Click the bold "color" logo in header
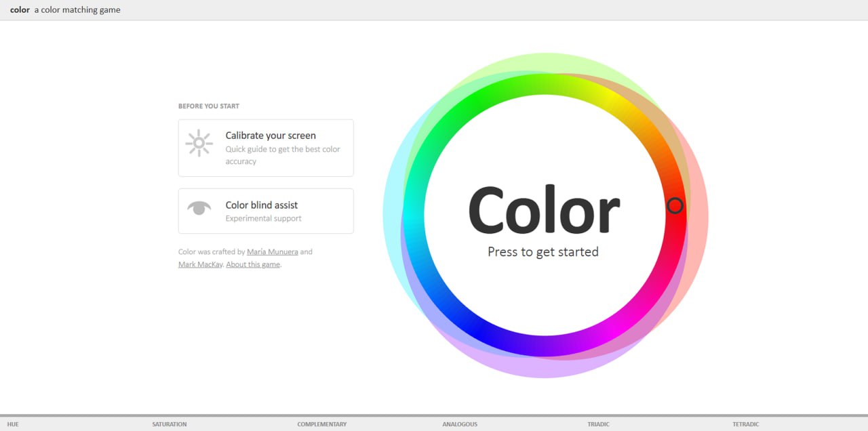 click(x=20, y=10)
